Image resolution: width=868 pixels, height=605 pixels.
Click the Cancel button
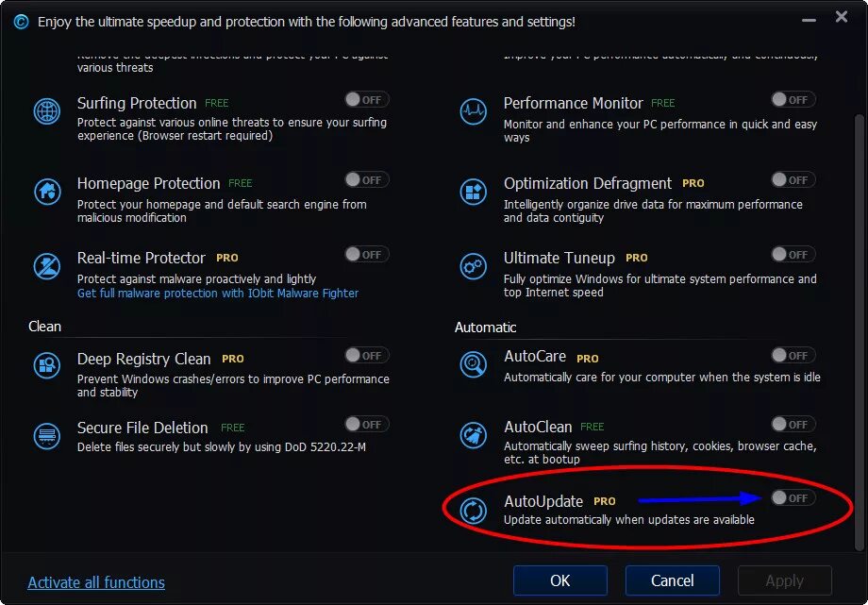tap(672, 580)
